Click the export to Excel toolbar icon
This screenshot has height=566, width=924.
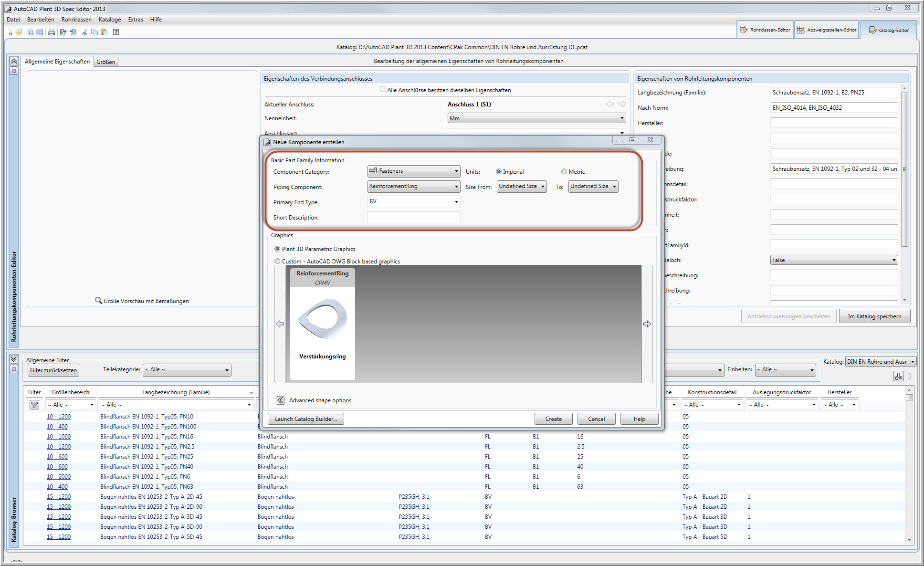63,32
